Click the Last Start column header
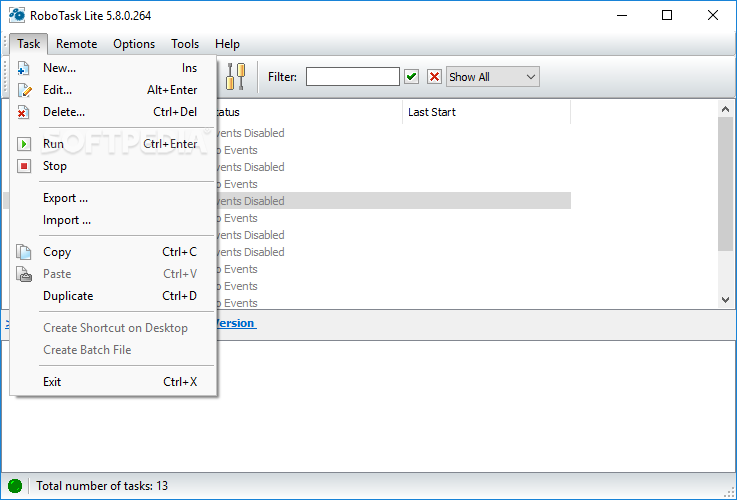 tap(486, 112)
